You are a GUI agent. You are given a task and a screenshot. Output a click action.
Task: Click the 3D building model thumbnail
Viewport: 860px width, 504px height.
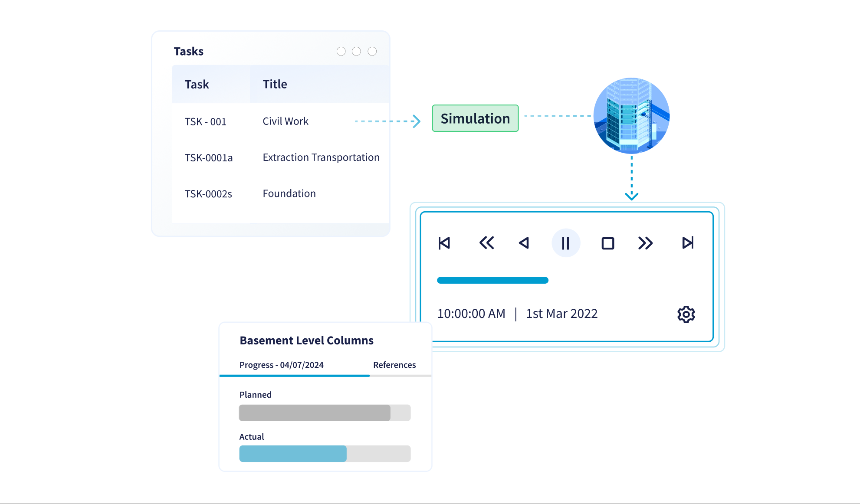pos(631,116)
